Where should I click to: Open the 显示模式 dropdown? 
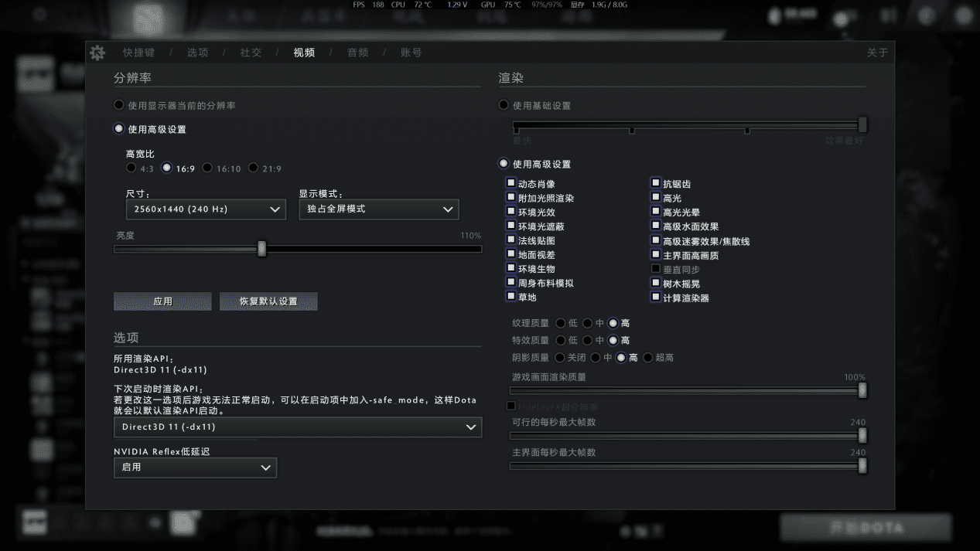[378, 209]
